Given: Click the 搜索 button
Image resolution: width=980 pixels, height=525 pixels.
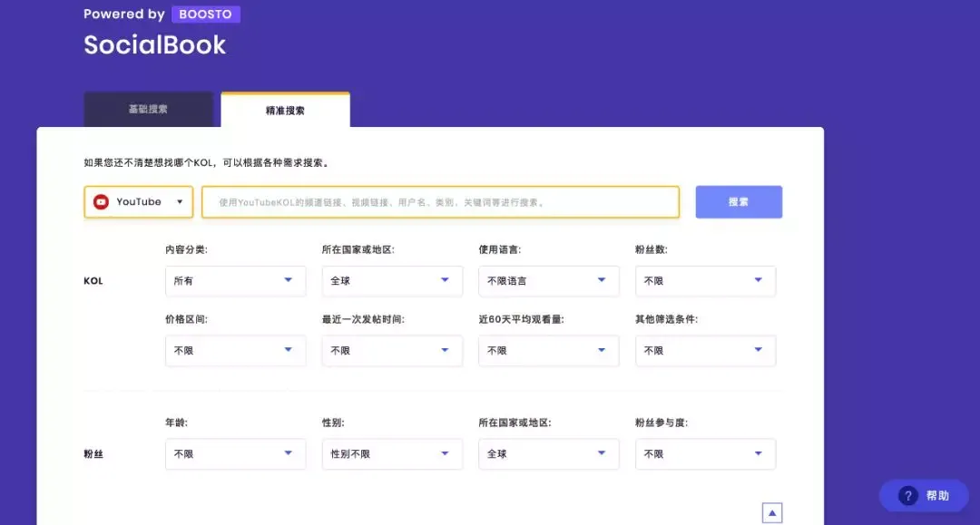Looking at the screenshot, I should point(739,202).
